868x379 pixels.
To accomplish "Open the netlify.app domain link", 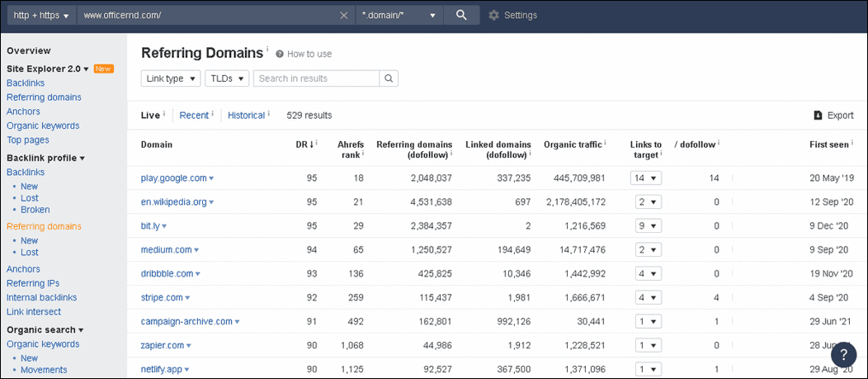I will click(x=162, y=369).
